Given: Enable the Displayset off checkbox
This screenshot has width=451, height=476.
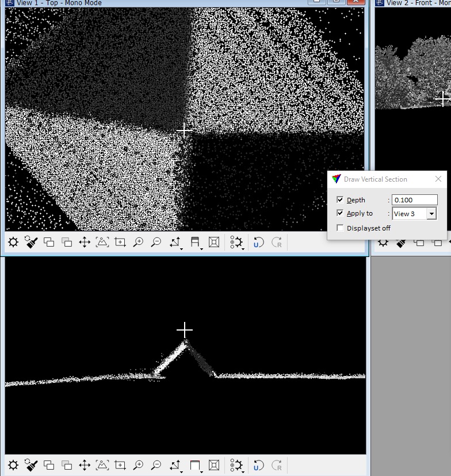Looking at the screenshot, I should pyautogui.click(x=340, y=228).
